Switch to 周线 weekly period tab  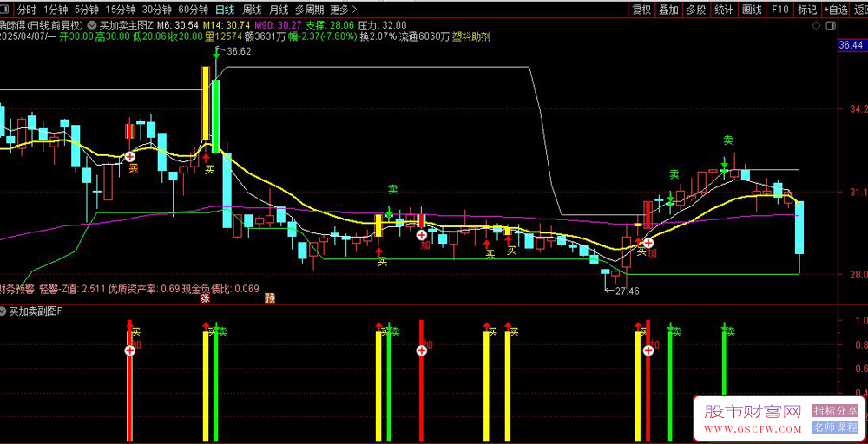pyautogui.click(x=252, y=10)
